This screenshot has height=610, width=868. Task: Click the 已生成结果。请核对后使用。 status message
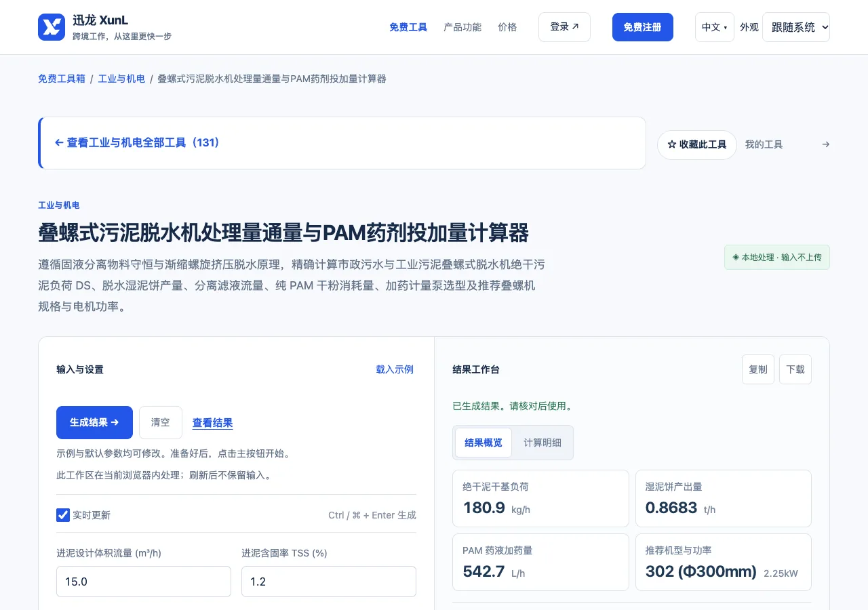[x=513, y=407]
